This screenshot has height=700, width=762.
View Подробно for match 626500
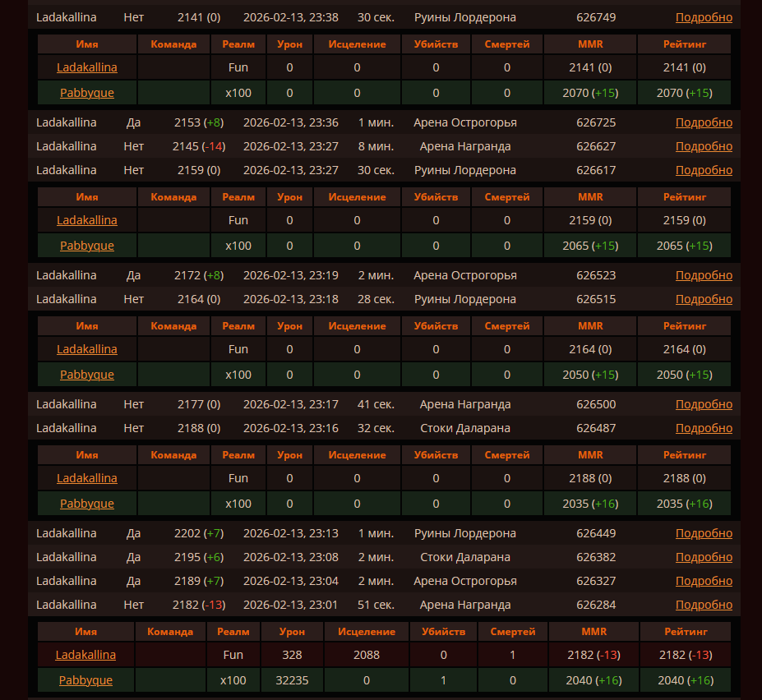pos(704,404)
